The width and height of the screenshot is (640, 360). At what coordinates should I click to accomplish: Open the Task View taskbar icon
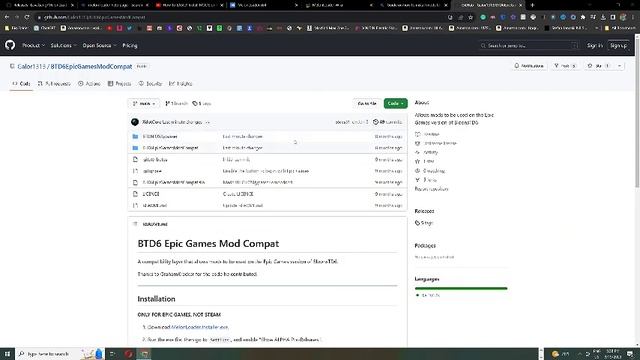click(113, 354)
